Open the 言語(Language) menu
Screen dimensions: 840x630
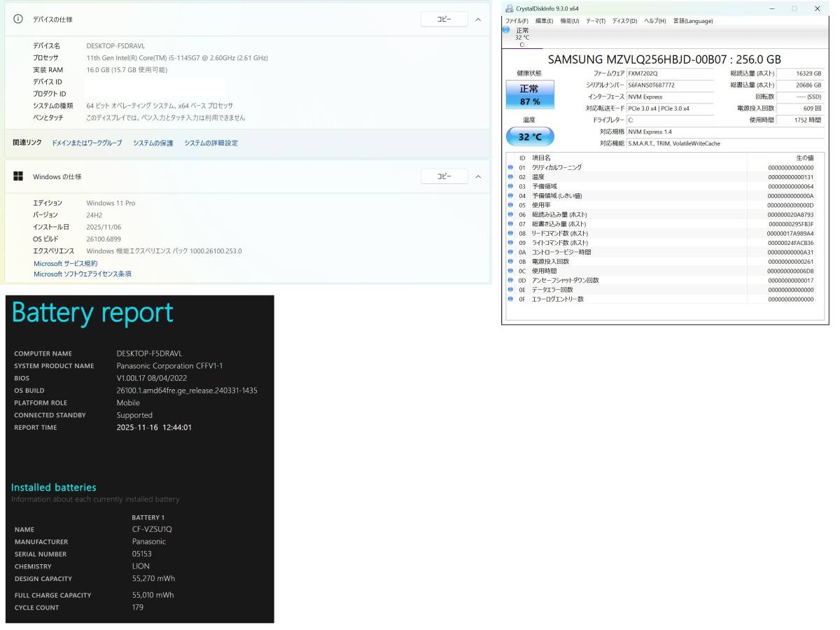(693, 21)
